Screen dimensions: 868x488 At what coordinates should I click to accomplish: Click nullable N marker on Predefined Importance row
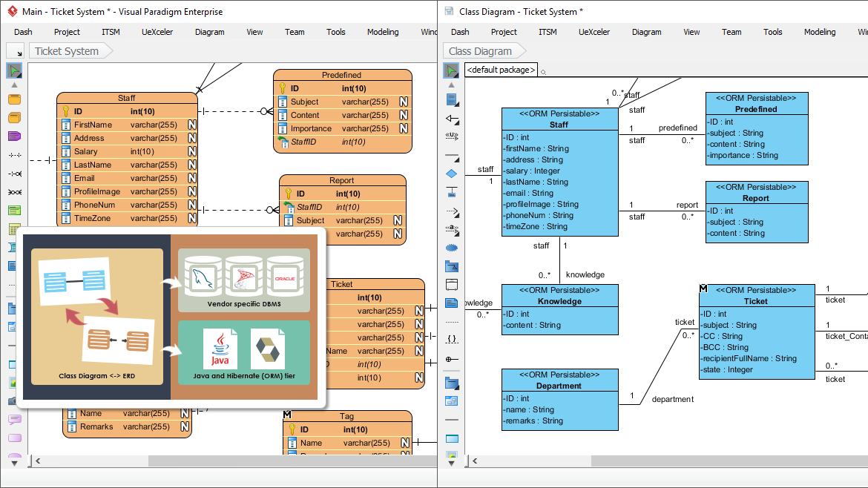404,128
